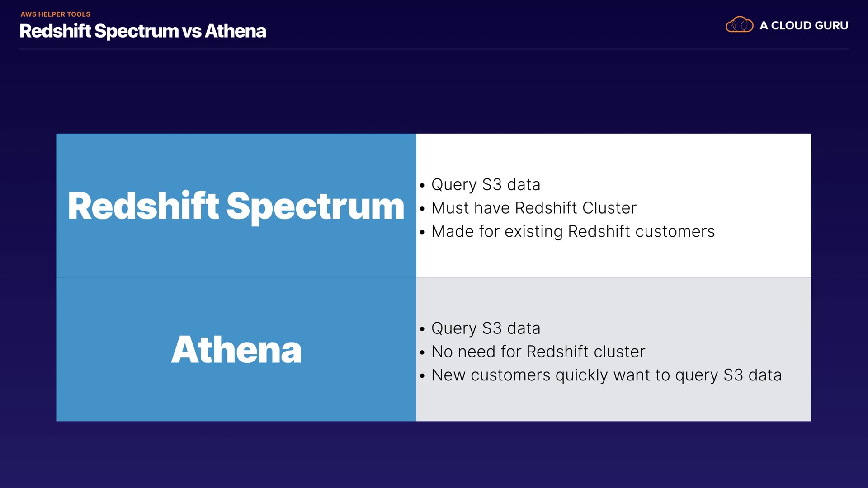Screen dimensions: 868x488
Task: Click the bullet dot before Must have Redshift Cluster
Action: (x=422, y=209)
